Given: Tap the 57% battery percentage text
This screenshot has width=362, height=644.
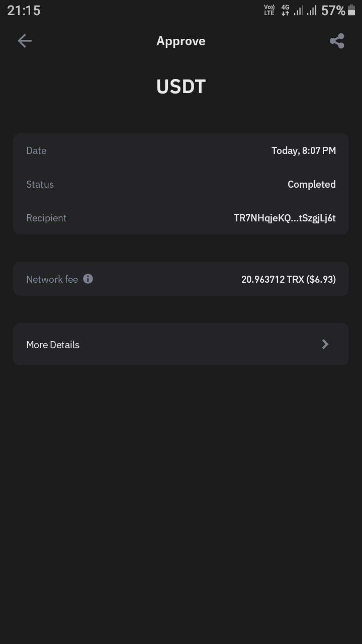Looking at the screenshot, I should click(x=333, y=10).
